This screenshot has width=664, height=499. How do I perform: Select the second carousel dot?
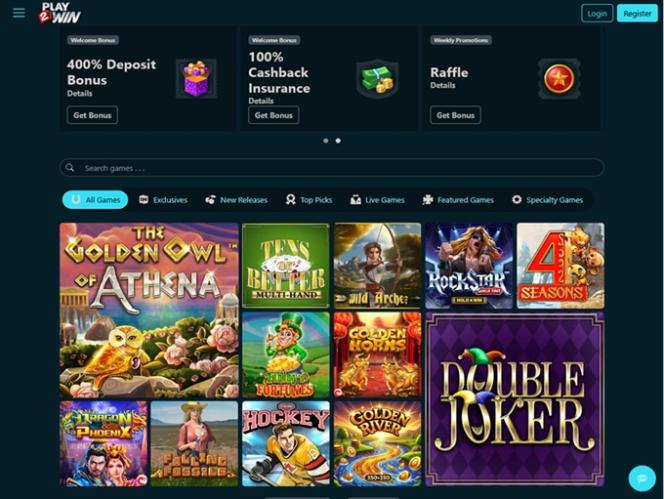click(338, 141)
